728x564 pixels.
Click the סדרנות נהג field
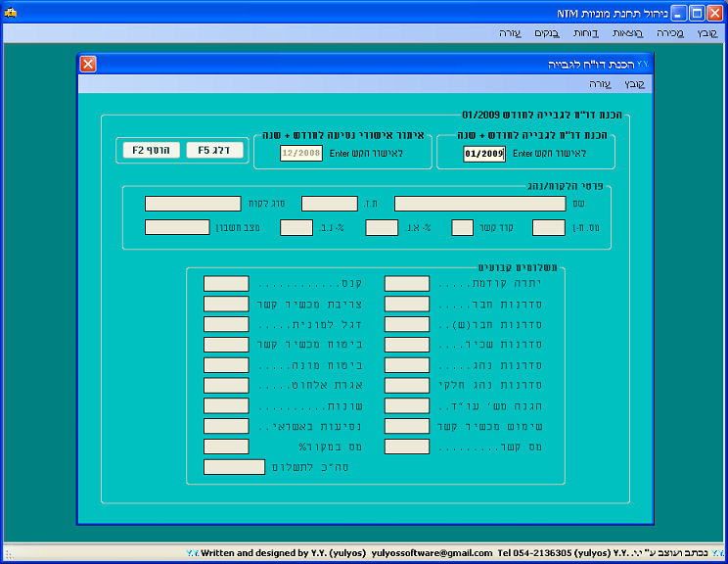pyautogui.click(x=407, y=365)
